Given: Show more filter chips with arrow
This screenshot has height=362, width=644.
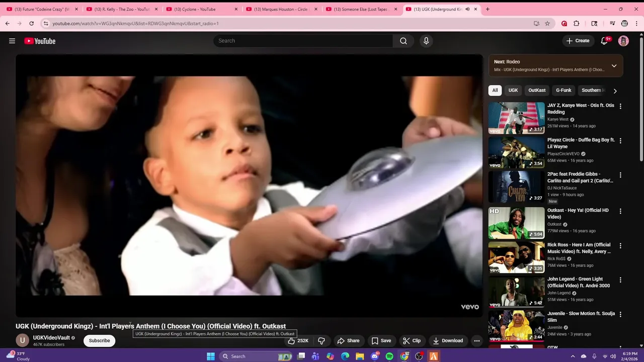Looking at the screenshot, I should click(615, 91).
